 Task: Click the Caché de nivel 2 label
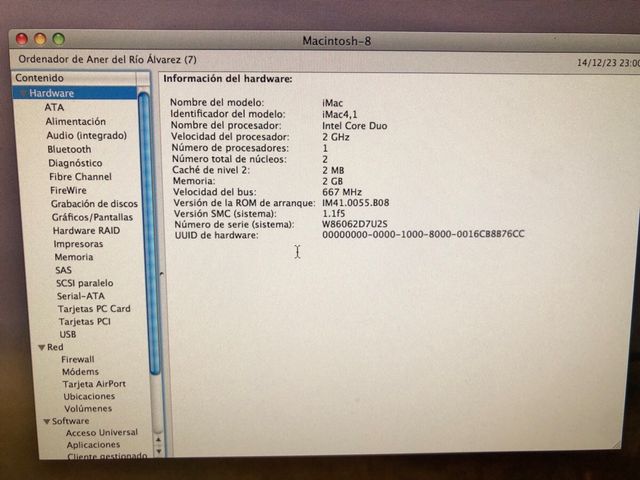211,170
